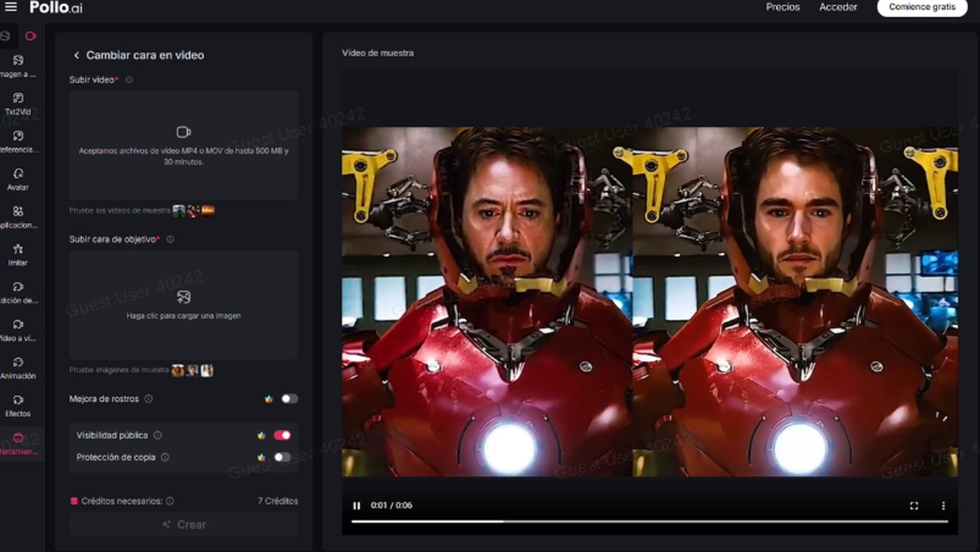
Task: Click the sample video preview frame
Action: click(650, 302)
